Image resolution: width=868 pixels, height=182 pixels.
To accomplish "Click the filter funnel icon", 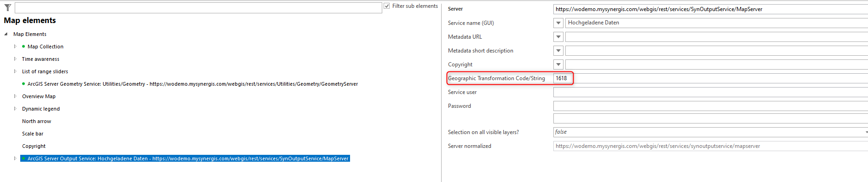I will [x=8, y=8].
